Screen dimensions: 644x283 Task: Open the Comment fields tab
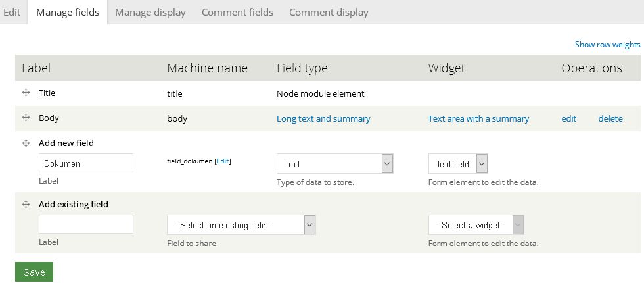(x=237, y=13)
